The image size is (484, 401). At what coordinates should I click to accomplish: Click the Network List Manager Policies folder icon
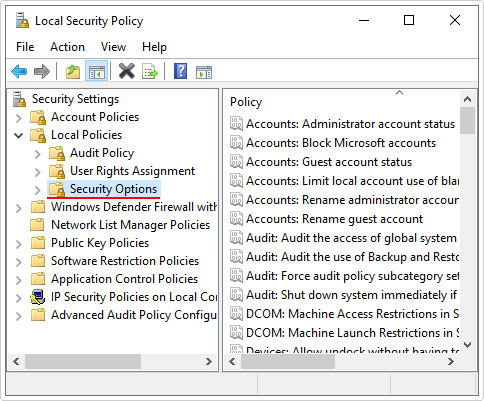coord(38,225)
